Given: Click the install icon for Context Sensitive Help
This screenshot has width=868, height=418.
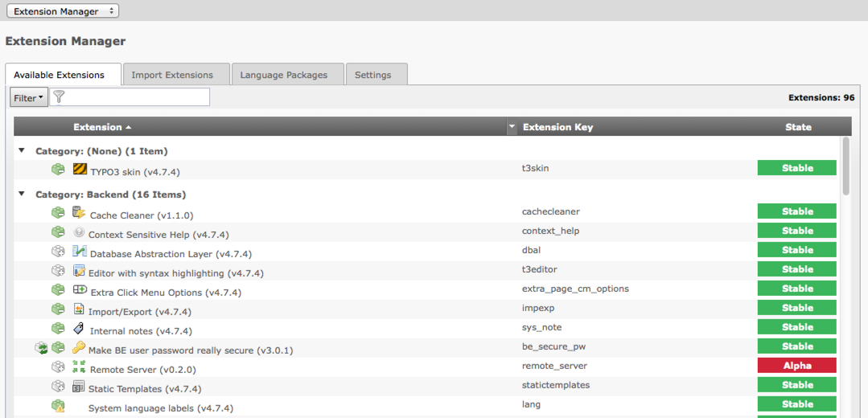Looking at the screenshot, I should click(58, 232).
